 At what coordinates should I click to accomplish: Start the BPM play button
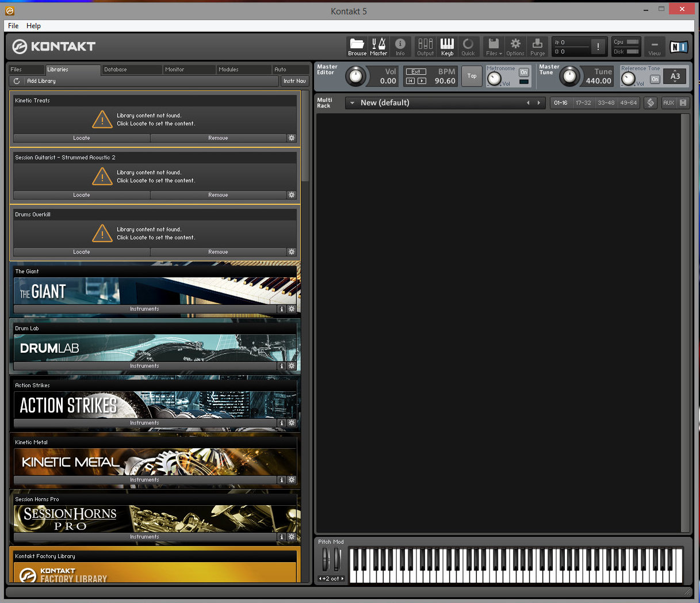click(422, 81)
